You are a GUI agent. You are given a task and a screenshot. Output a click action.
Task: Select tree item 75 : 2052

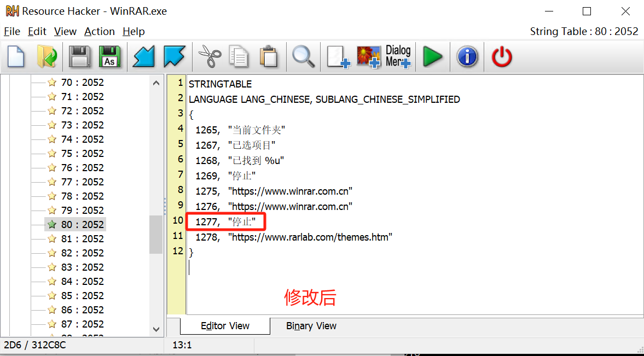pyautogui.click(x=82, y=154)
